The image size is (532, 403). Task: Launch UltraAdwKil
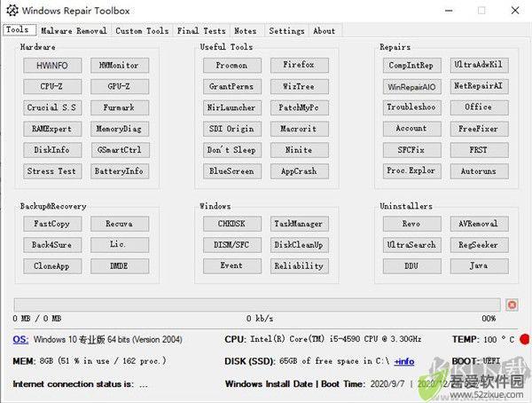(480, 65)
